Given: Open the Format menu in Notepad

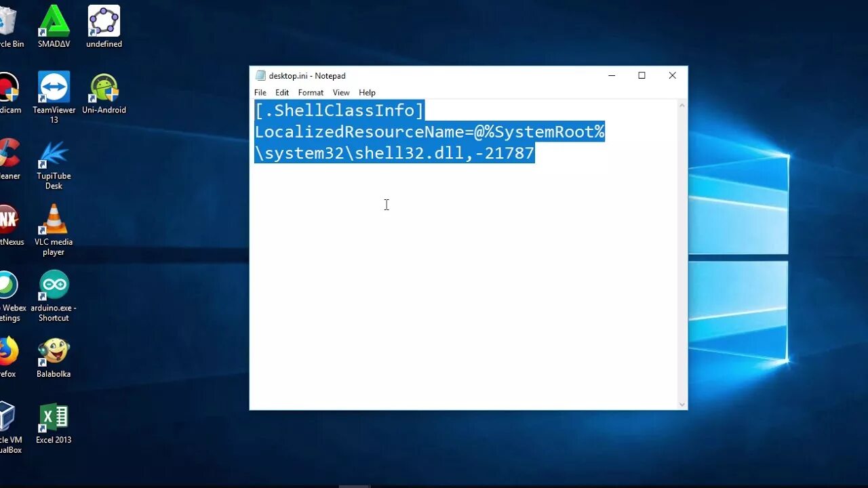Looking at the screenshot, I should pyautogui.click(x=311, y=93).
